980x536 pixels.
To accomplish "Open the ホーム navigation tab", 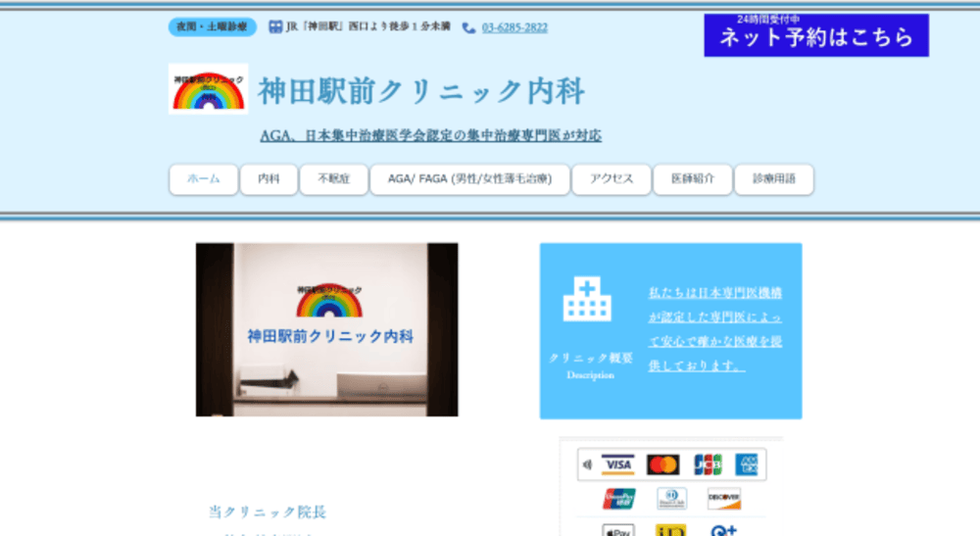I will click(204, 179).
